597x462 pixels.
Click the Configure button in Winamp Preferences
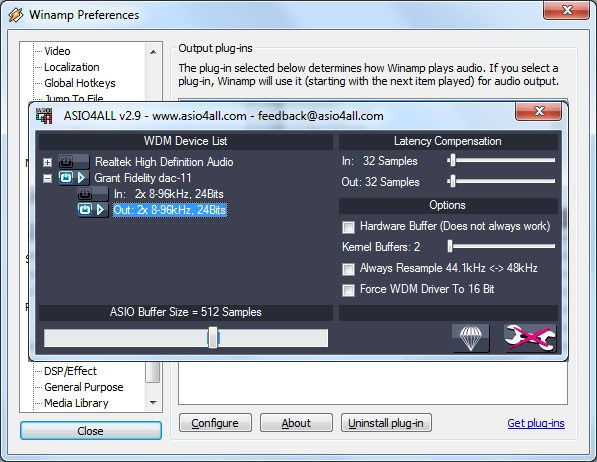point(215,423)
